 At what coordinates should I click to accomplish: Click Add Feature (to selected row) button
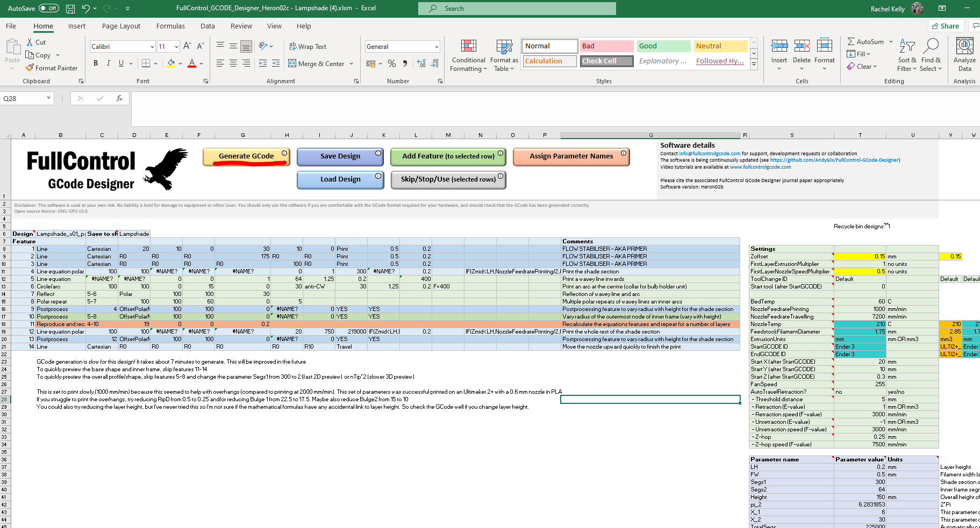pyautogui.click(x=448, y=157)
